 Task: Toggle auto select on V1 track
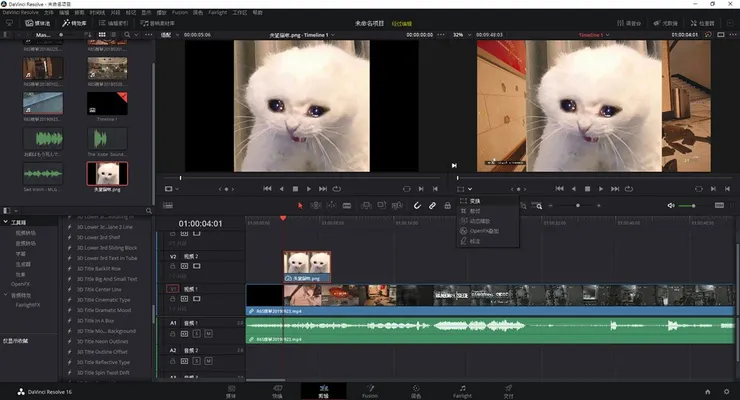pos(185,299)
